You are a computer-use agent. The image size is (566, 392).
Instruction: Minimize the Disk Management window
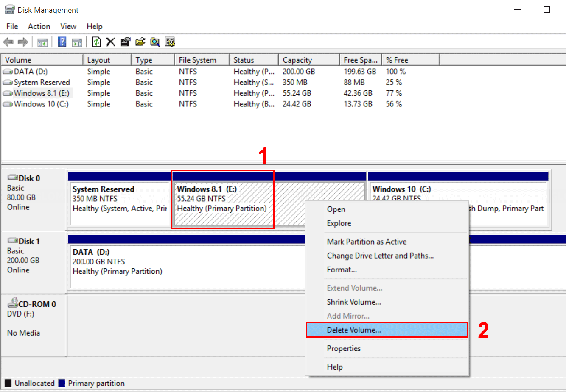(x=517, y=10)
